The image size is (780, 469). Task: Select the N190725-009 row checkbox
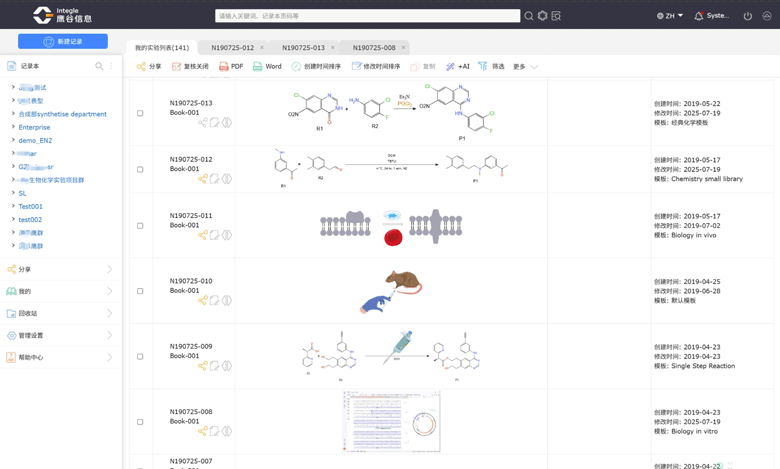[140, 356]
